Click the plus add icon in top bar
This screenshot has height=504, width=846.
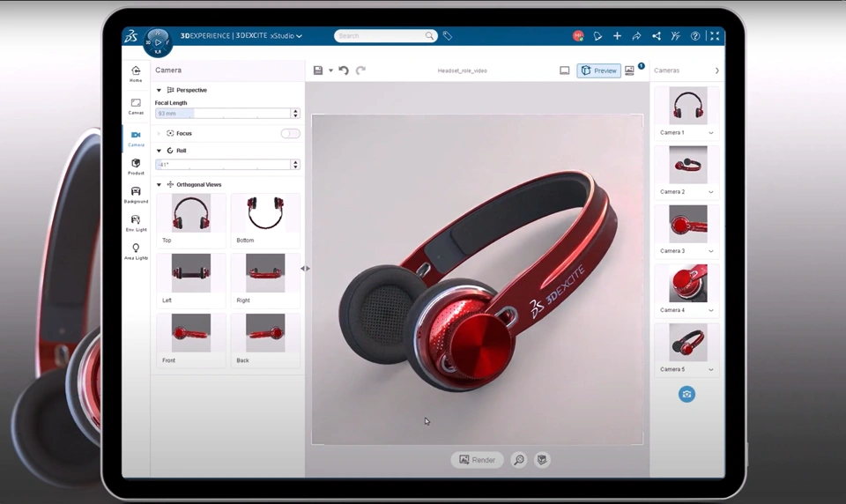point(617,35)
